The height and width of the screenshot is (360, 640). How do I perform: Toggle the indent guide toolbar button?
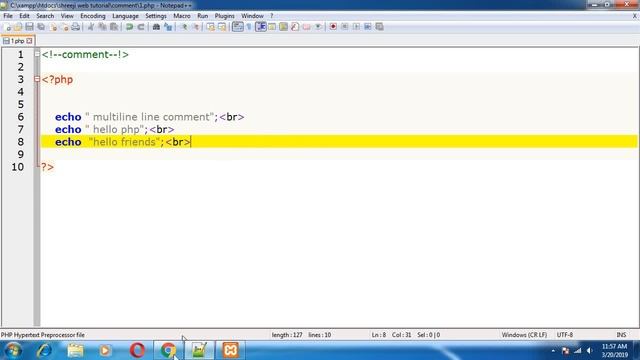point(260,27)
